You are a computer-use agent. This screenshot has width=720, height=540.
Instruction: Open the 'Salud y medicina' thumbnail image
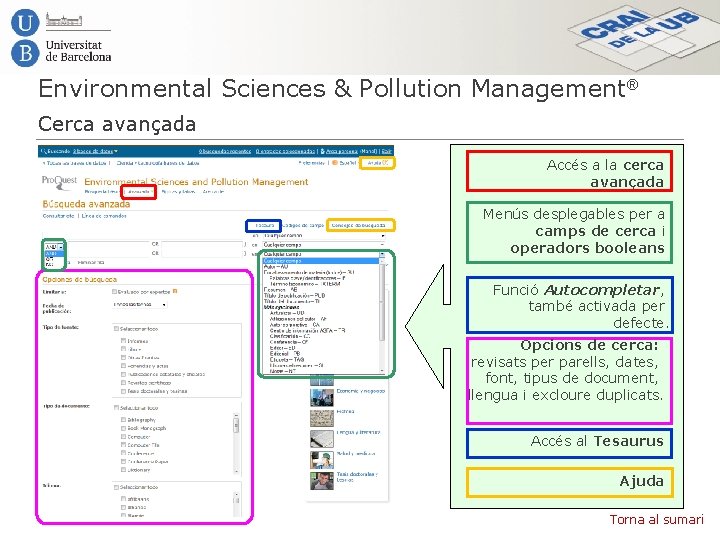point(322,460)
